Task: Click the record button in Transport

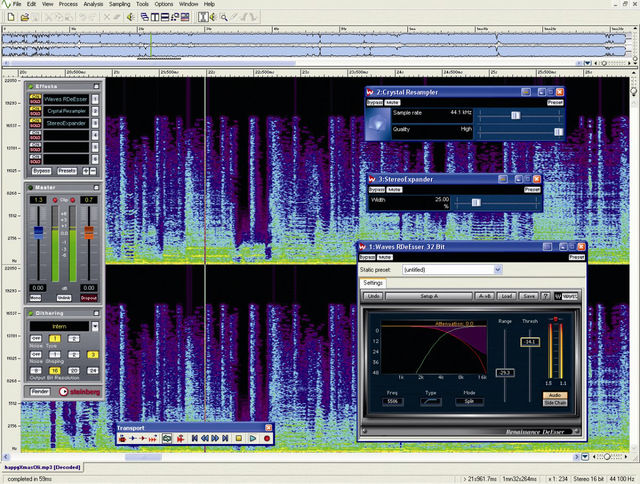Action: coord(267,439)
